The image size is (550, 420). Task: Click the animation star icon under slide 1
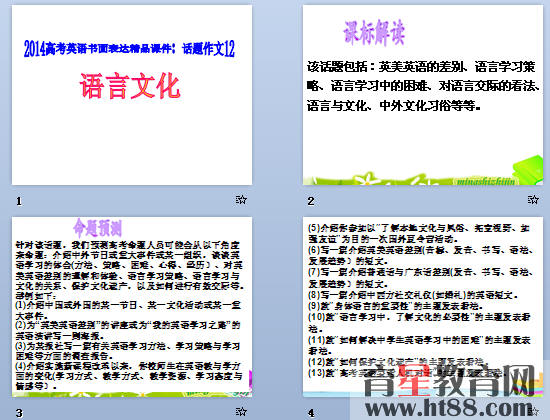[x=241, y=200]
